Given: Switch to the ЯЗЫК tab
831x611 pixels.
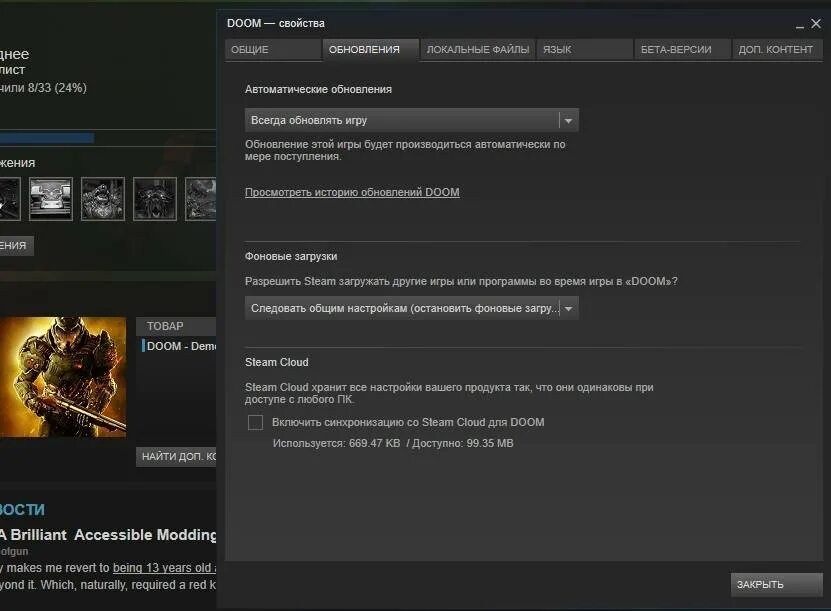Looking at the screenshot, I should [x=584, y=50].
